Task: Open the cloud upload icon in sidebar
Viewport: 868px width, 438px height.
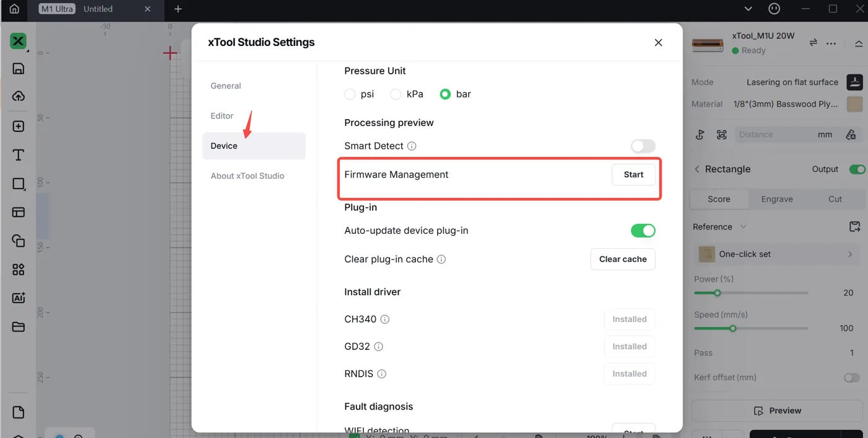Action: point(18,96)
